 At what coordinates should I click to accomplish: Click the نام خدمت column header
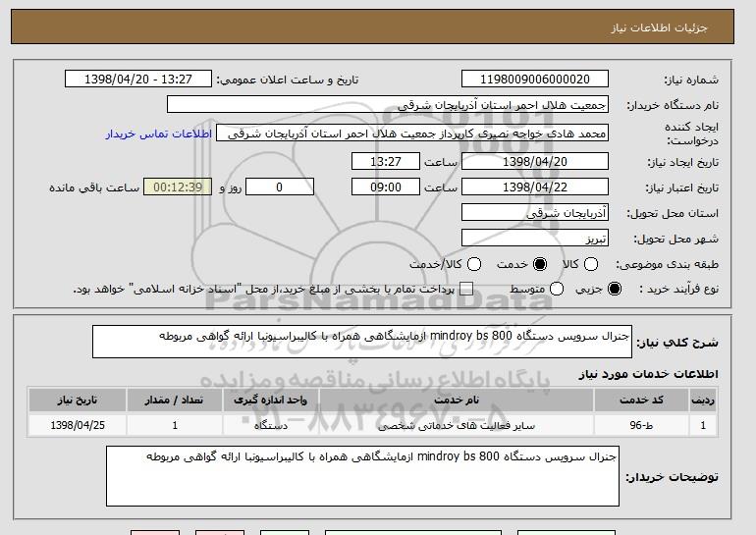[x=457, y=401]
